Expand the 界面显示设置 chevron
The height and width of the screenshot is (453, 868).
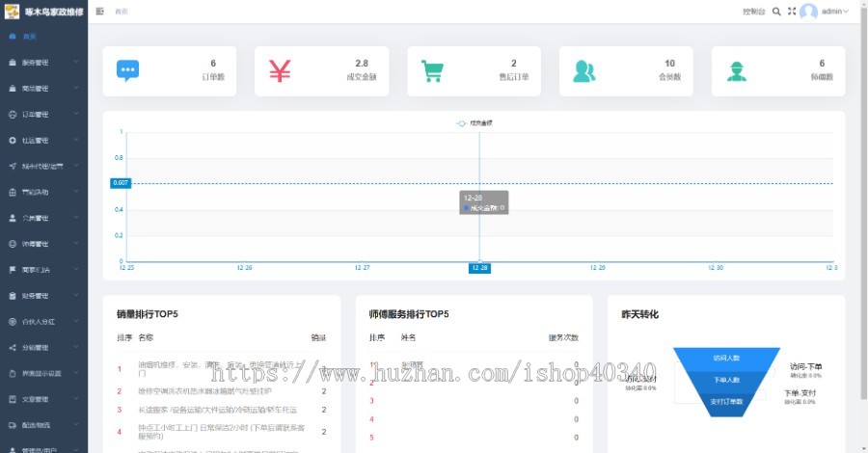click(x=76, y=373)
